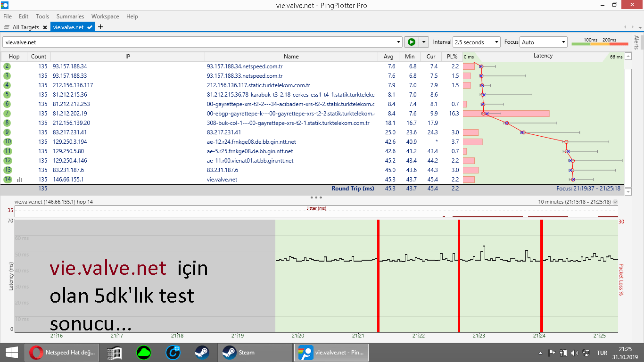This screenshot has height=362, width=644.
Task: Expand the 10 minutes timeline range dropdown
Action: tap(615, 202)
